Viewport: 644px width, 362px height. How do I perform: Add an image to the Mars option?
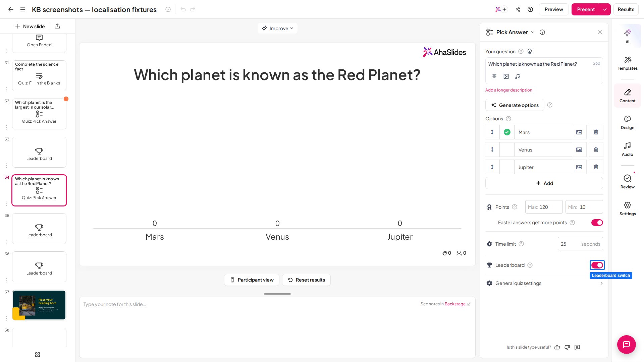(579, 132)
